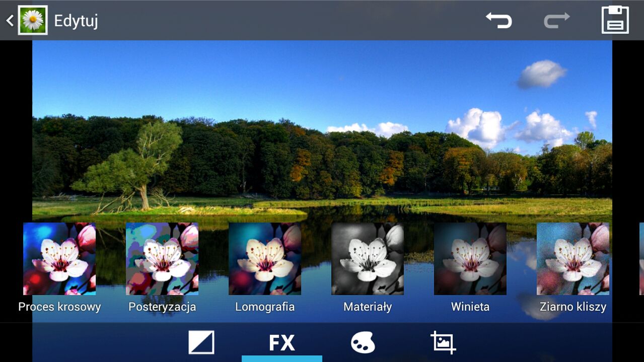Viewport: 644px width, 362px height.
Task: Tap the Posteryzacja label
Action: tap(162, 307)
